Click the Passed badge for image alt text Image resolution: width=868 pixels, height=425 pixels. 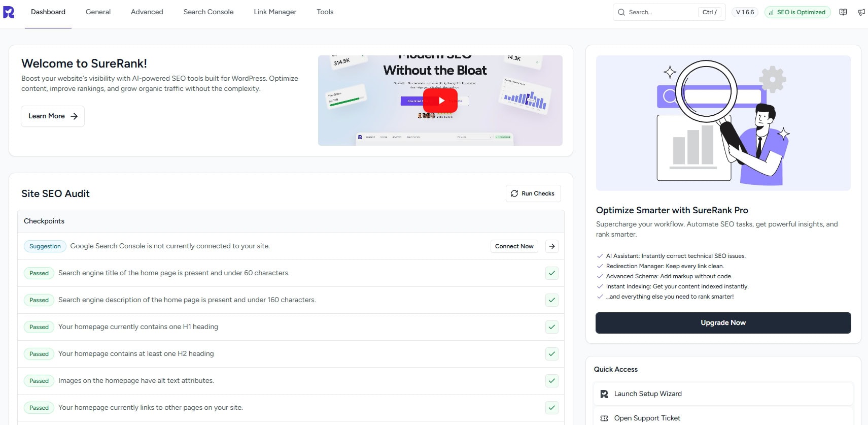(x=39, y=381)
